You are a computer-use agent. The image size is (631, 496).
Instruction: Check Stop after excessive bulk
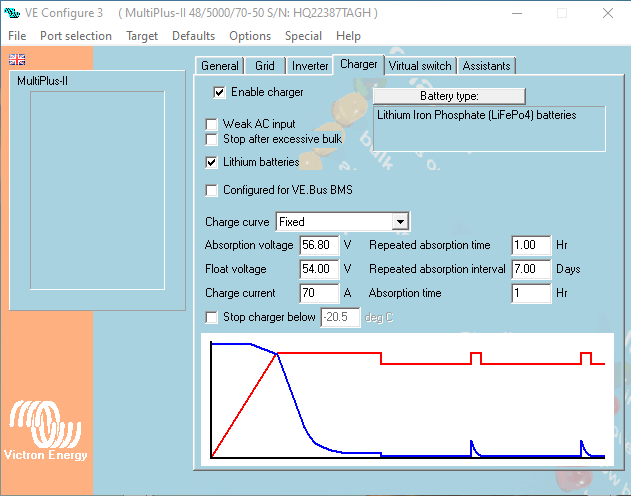click(x=211, y=139)
